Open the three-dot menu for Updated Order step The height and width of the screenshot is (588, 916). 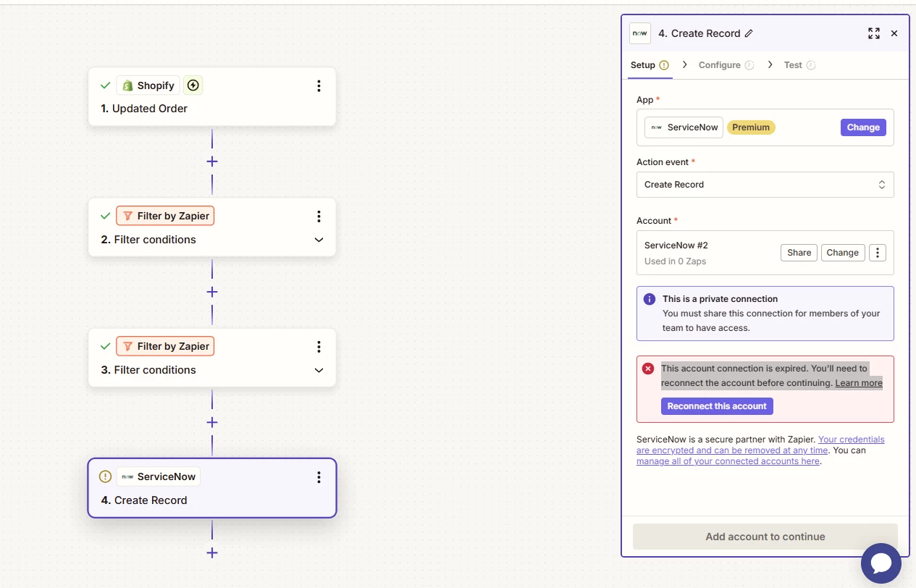[x=319, y=86]
